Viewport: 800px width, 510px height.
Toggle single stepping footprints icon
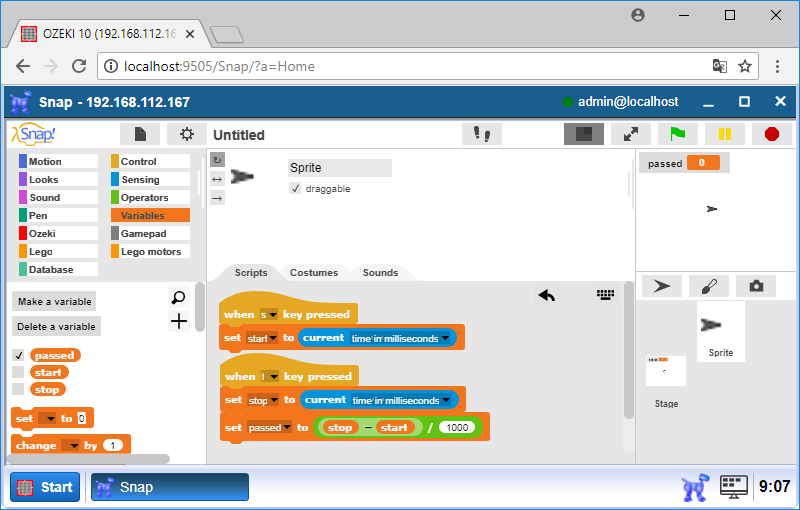pos(482,134)
